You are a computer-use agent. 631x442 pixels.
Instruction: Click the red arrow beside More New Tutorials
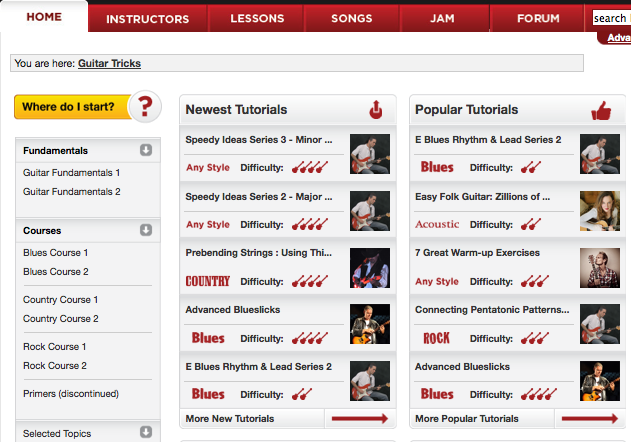click(x=359, y=419)
